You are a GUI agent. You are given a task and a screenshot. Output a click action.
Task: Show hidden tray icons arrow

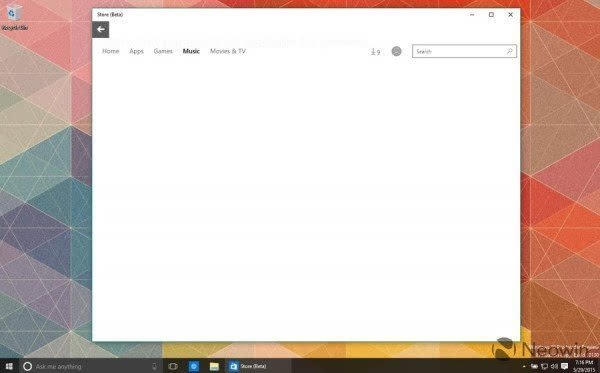(x=524, y=366)
